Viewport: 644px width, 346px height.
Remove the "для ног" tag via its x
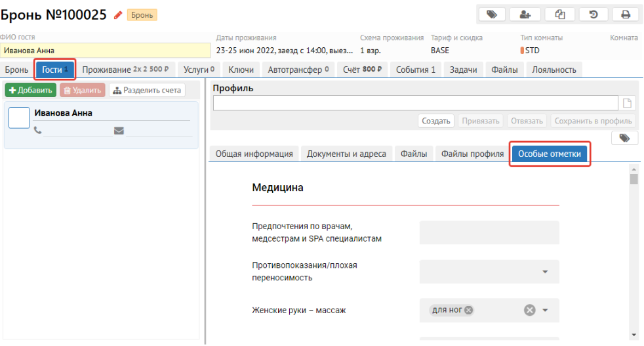point(468,311)
